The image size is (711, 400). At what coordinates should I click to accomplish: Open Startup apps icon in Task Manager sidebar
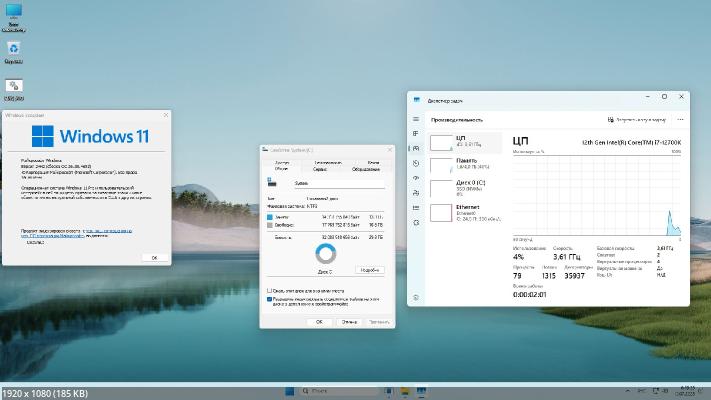[416, 178]
